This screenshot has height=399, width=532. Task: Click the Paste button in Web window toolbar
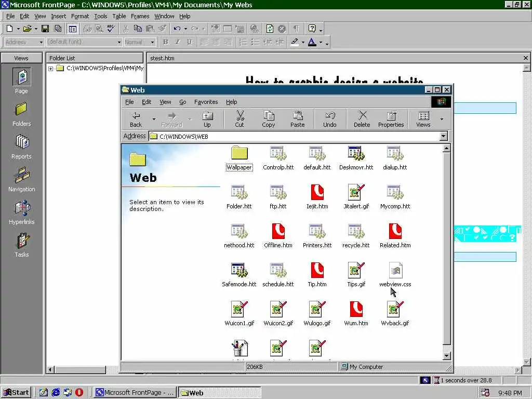click(298, 119)
